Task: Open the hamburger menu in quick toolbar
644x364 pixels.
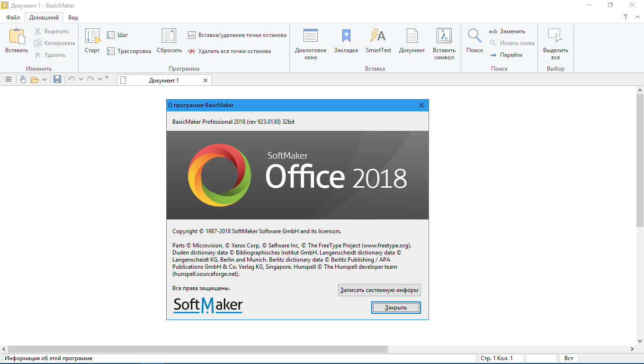Action: (x=9, y=80)
